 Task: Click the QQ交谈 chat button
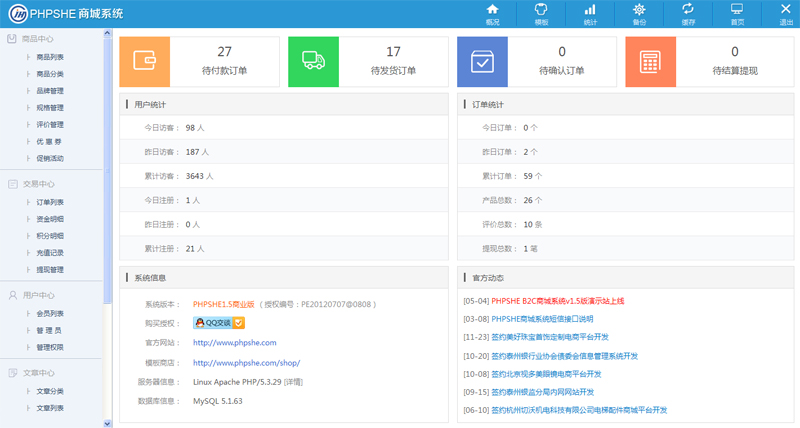click(219, 323)
